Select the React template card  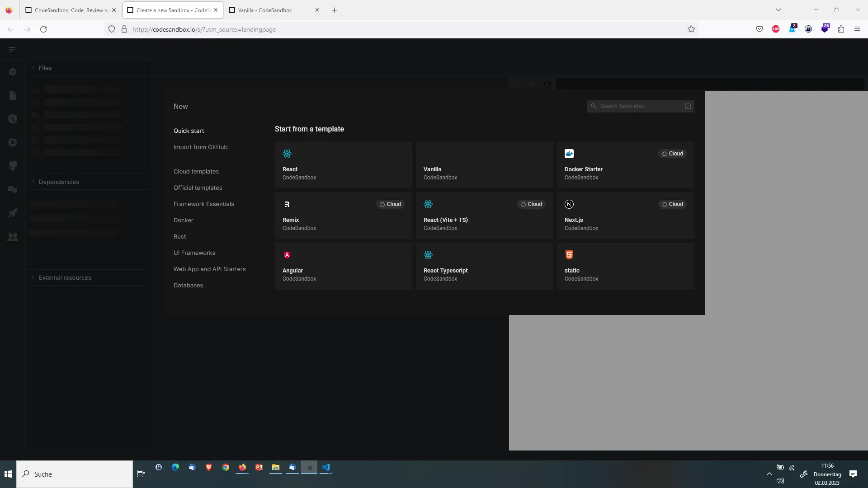pyautogui.click(x=344, y=165)
